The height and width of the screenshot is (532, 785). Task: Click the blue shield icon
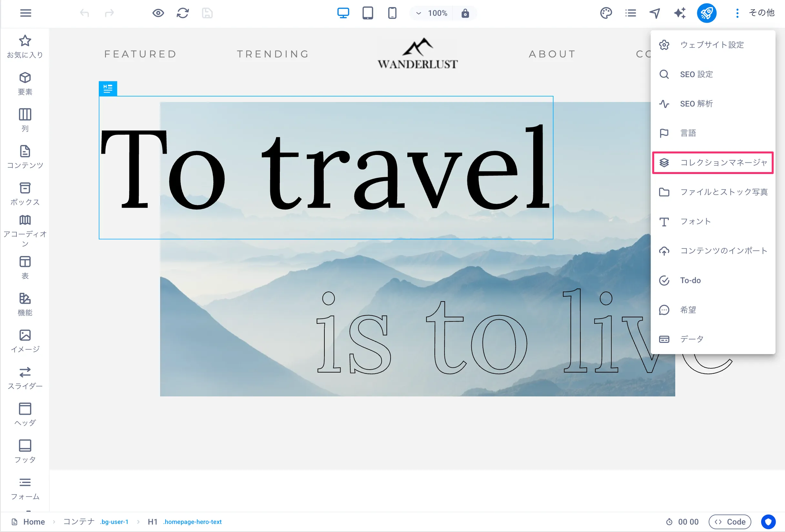point(768,522)
